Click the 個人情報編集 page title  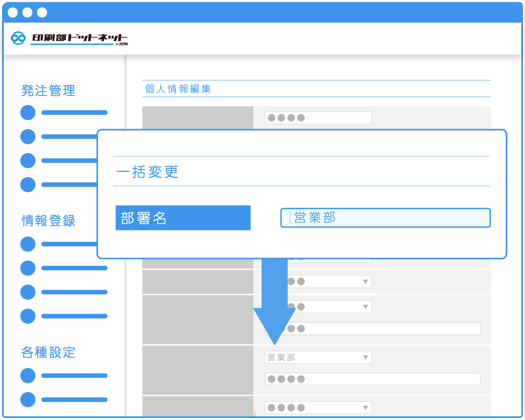[x=178, y=89]
